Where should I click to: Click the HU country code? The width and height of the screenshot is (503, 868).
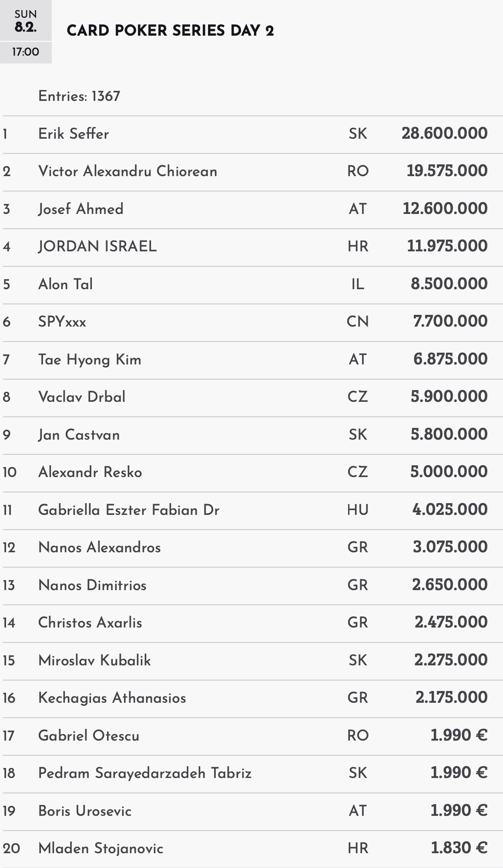pyautogui.click(x=358, y=510)
